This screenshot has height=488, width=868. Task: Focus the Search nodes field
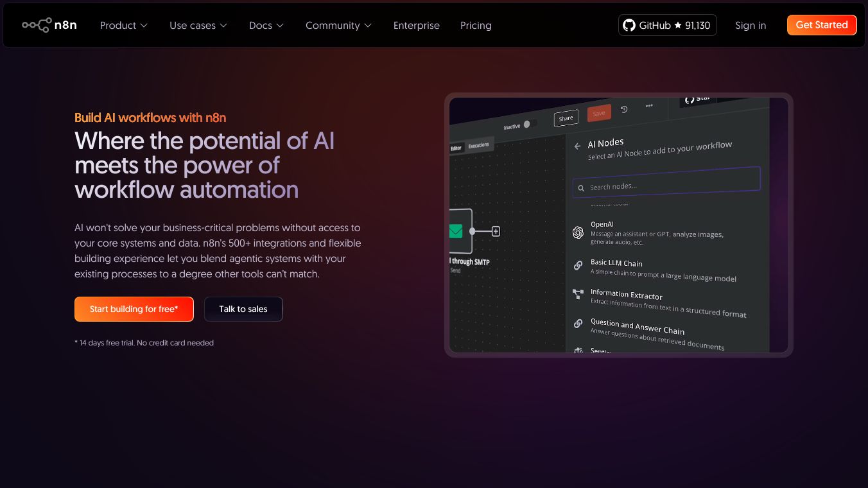[666, 182]
